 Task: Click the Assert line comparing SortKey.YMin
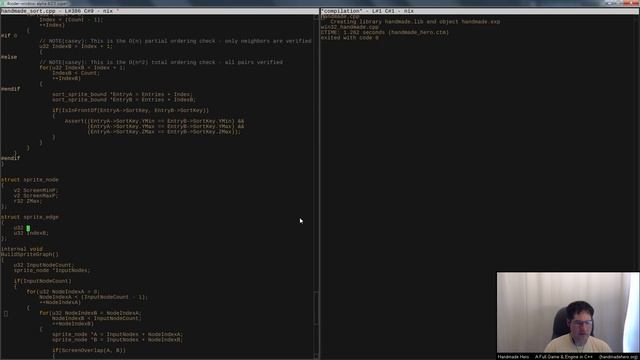pyautogui.click(x=154, y=121)
